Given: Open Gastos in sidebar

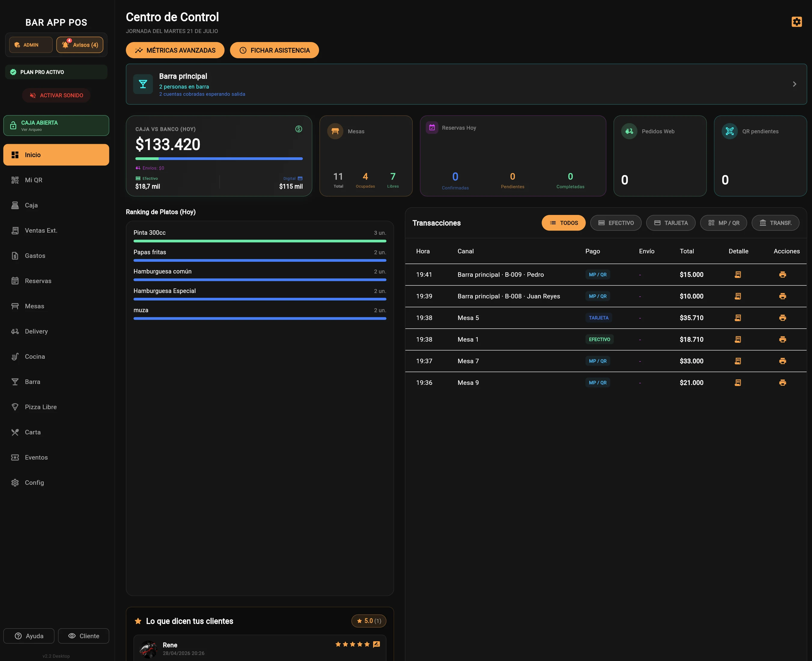Looking at the screenshot, I should [x=56, y=256].
